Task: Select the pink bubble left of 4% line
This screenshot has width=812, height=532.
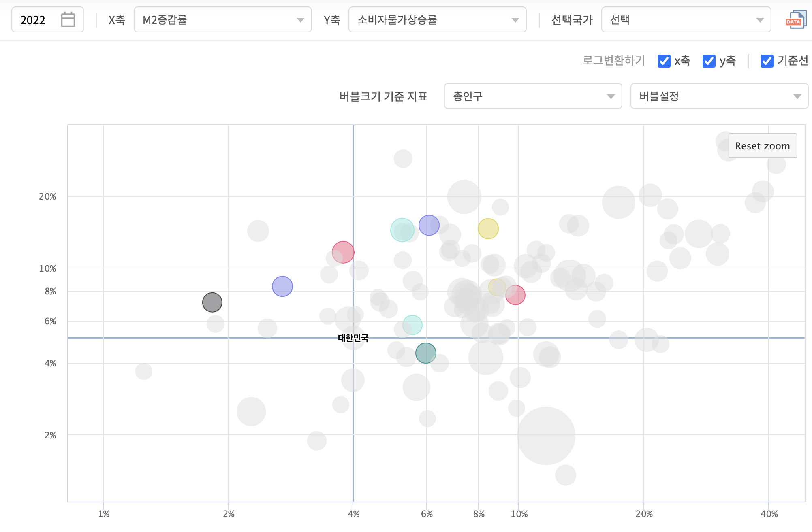Action: (x=343, y=252)
